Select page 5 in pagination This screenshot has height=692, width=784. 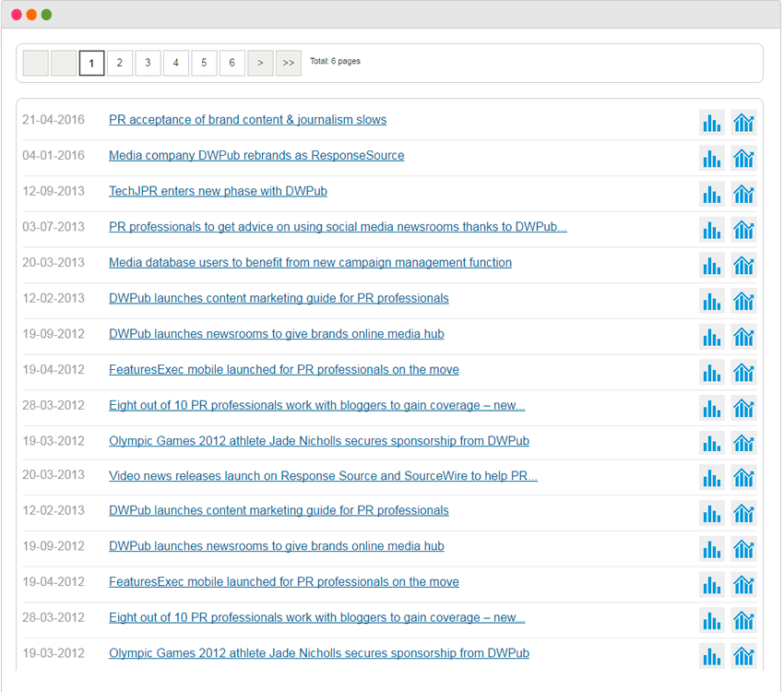(204, 63)
